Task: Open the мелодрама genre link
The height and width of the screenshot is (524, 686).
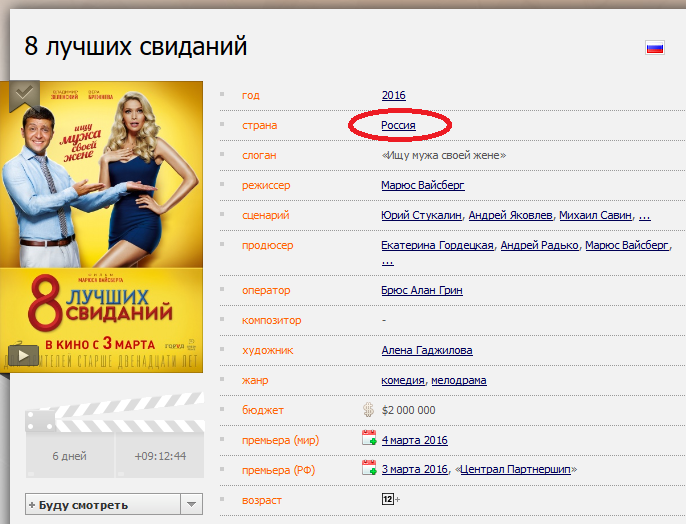Action: [459, 380]
